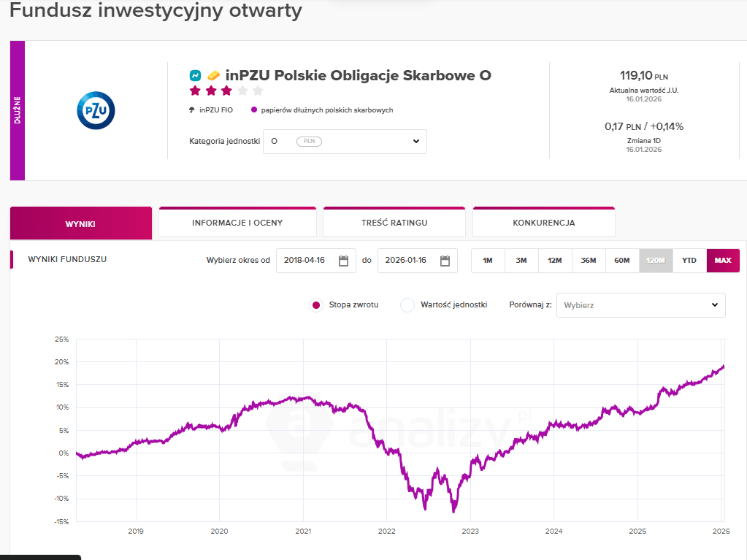Viewport: 747px width, 560px height.
Task: Switch to the WYNIKI tab
Action: 81,223
